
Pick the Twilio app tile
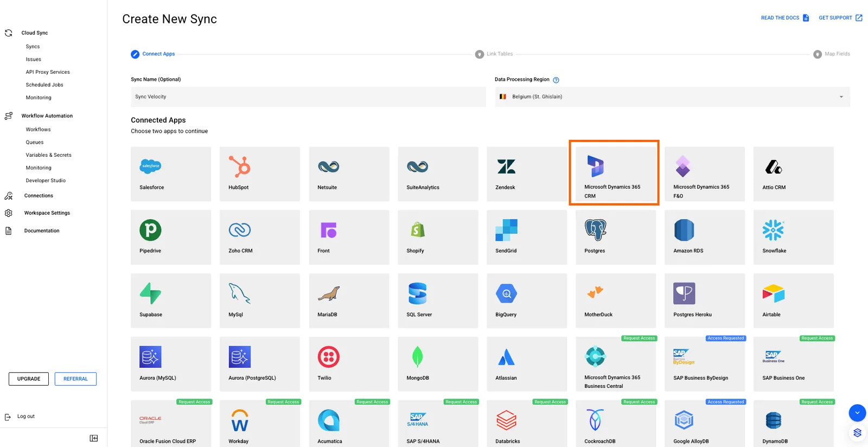click(x=349, y=364)
